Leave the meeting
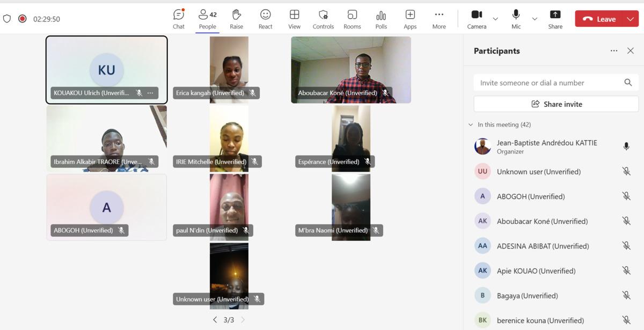 coord(599,19)
